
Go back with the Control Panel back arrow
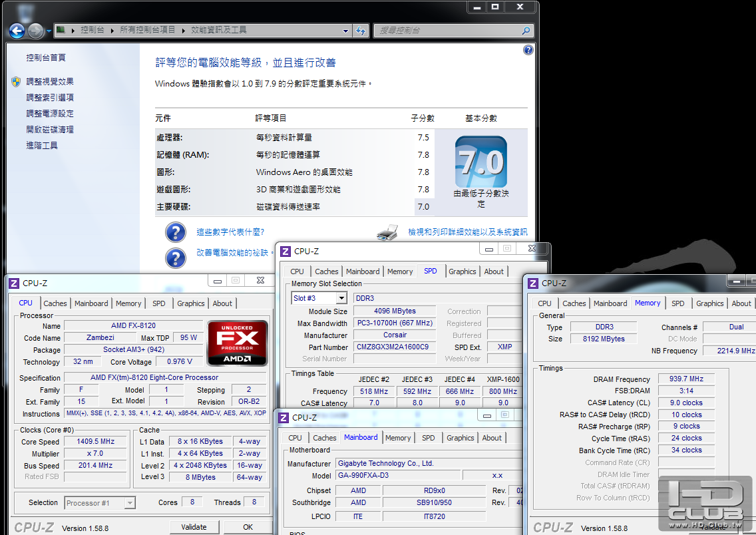17,31
